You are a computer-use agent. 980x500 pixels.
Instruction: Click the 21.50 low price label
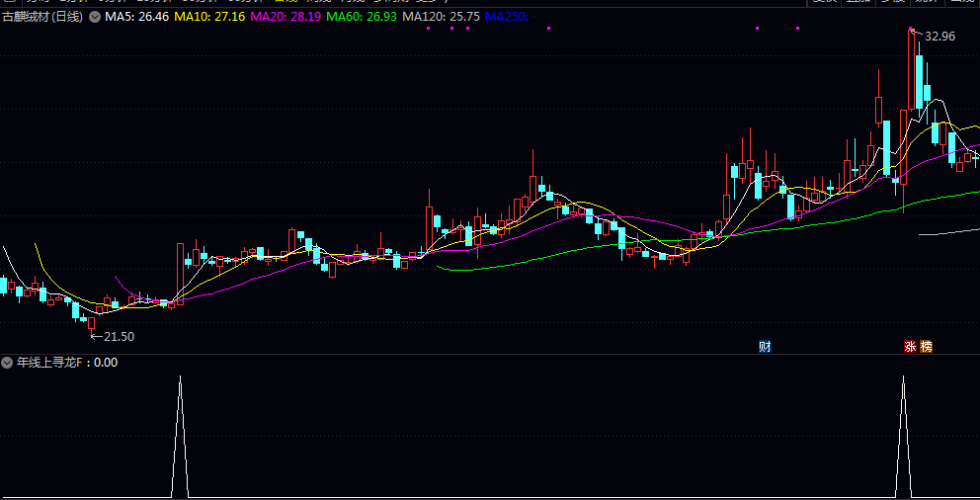[119, 337]
